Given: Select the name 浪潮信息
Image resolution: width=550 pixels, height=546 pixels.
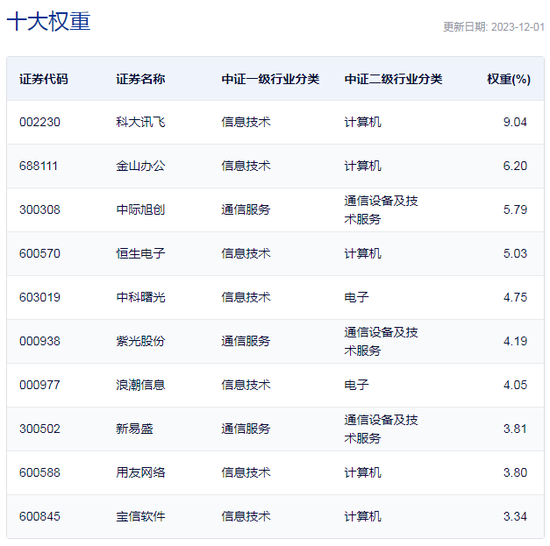Looking at the screenshot, I should tap(140, 385).
